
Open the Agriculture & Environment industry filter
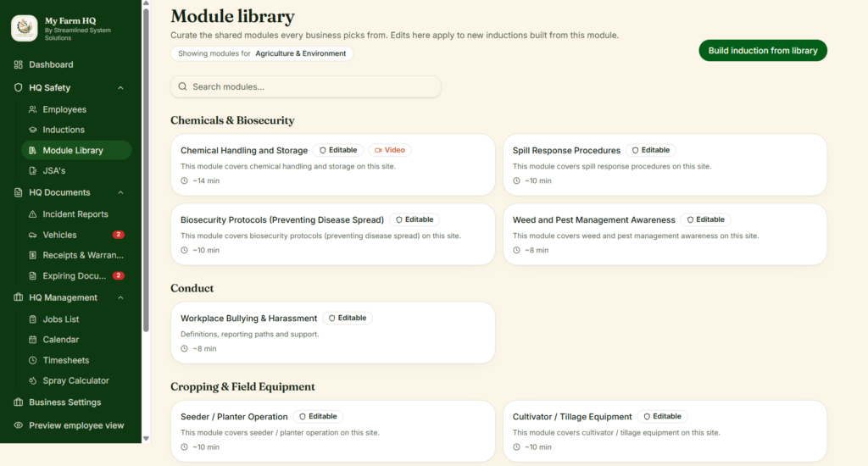click(262, 53)
